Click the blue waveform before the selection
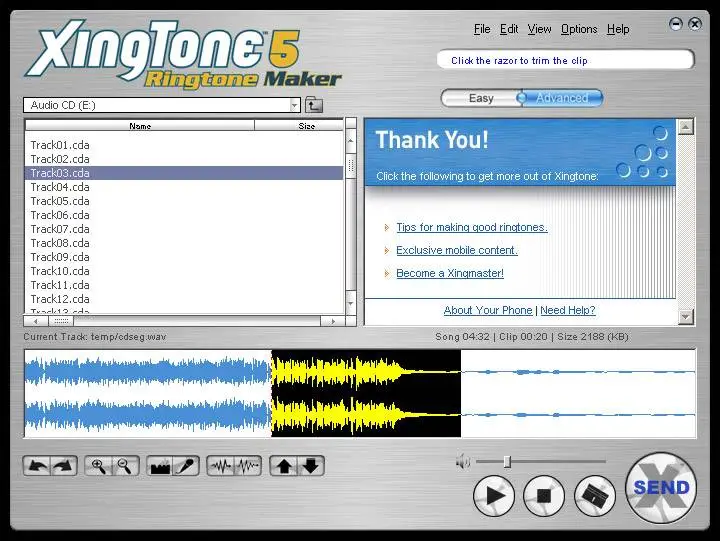 pyautogui.click(x=148, y=394)
